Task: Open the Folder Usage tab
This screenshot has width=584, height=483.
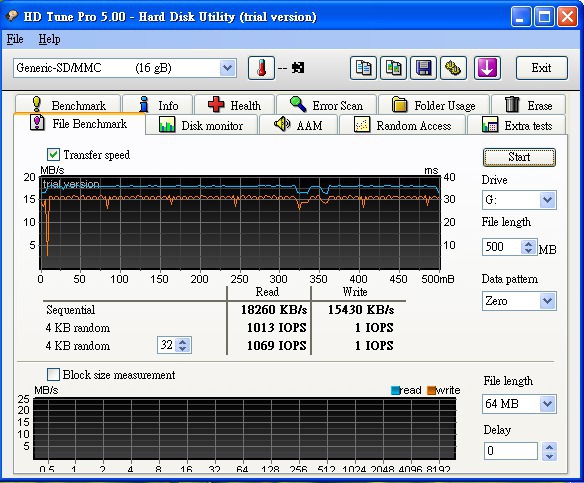Action: (434, 104)
